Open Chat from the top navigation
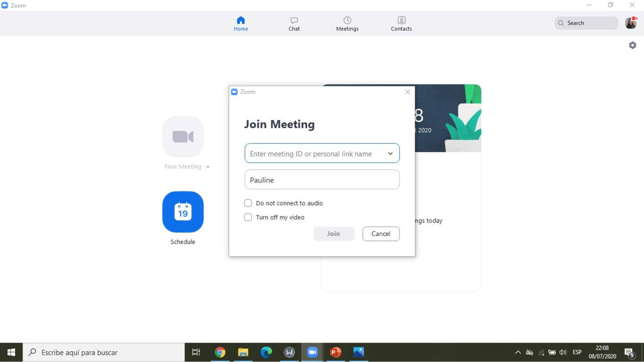The height and width of the screenshot is (362, 644). 294,24
